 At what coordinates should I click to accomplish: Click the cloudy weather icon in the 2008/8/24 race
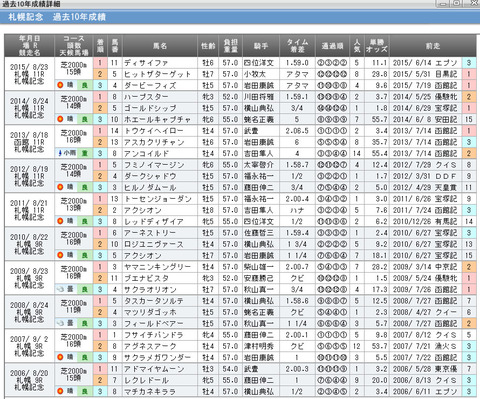pos(60,323)
